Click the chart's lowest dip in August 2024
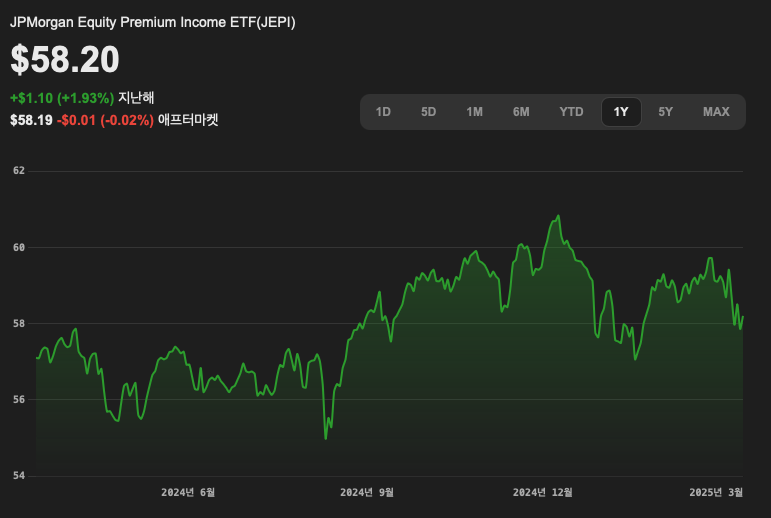Viewport: 771px width, 518px height. [x=326, y=438]
